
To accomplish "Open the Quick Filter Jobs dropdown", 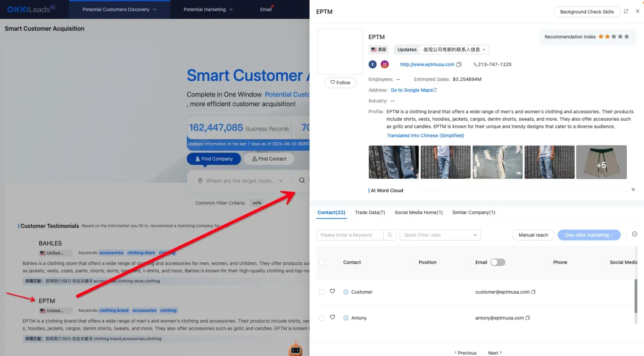I will (440, 235).
